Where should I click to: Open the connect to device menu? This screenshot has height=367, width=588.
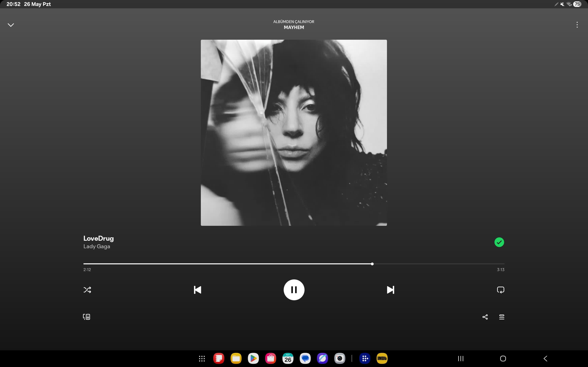pos(86,317)
